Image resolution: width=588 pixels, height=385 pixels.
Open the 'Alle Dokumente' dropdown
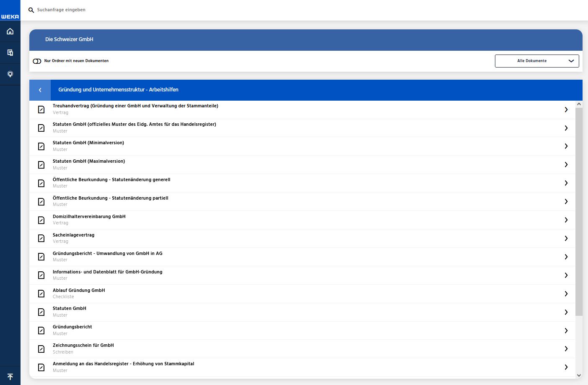536,61
